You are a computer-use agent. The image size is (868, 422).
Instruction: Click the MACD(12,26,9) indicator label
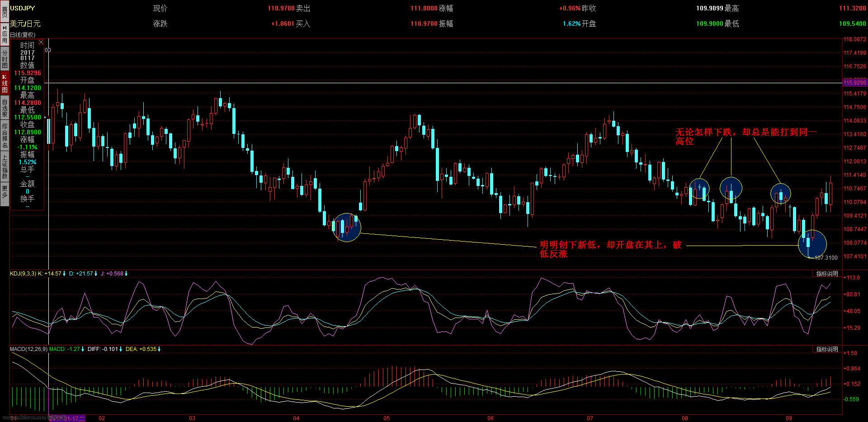coord(28,349)
